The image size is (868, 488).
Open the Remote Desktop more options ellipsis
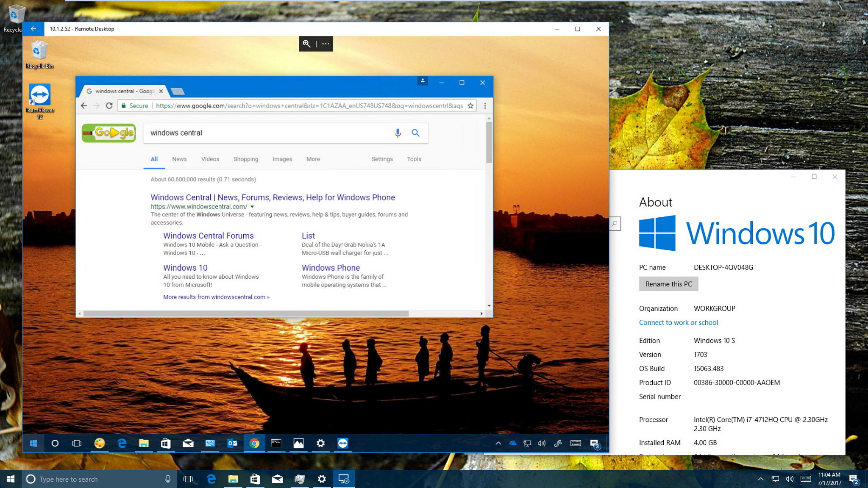[325, 44]
